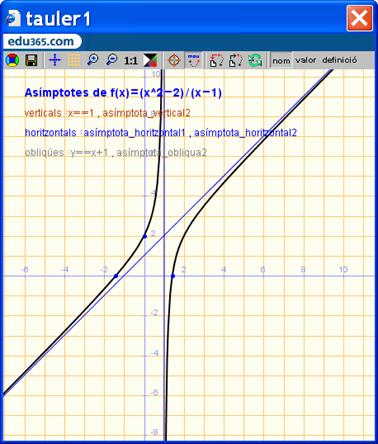Click the black-and-color triangle icon

click(x=150, y=60)
